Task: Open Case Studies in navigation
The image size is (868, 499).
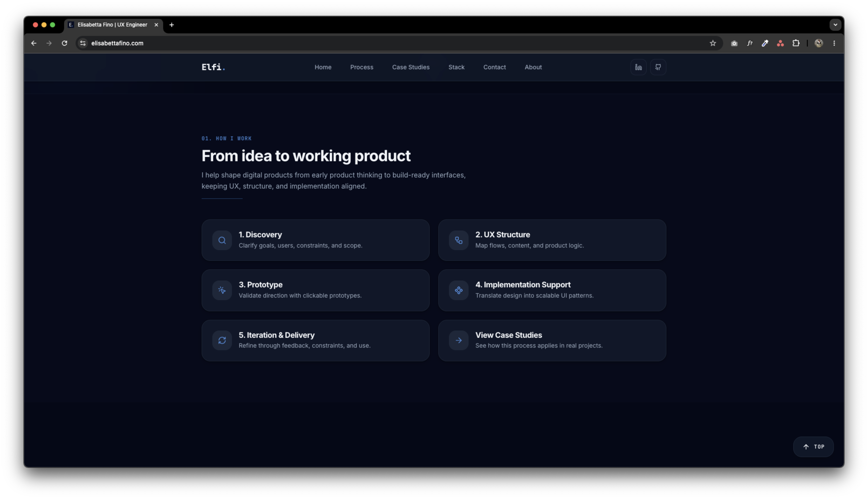Action: [411, 67]
